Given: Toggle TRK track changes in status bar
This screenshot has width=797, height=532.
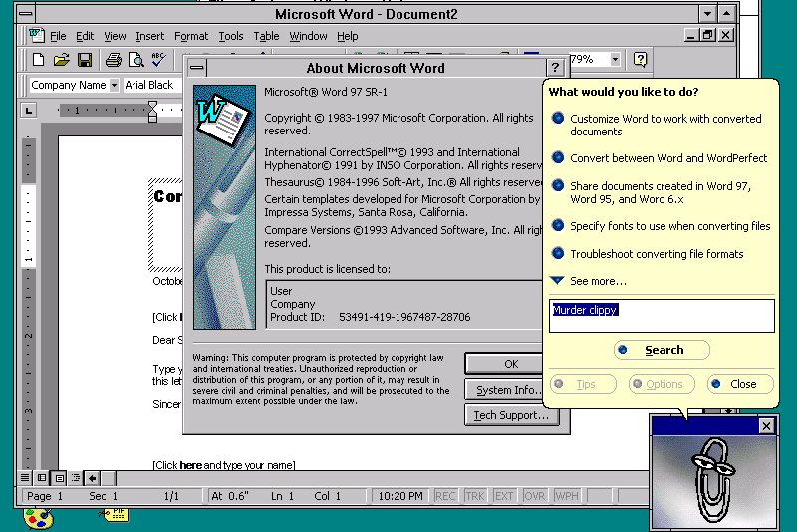Looking at the screenshot, I should (475, 496).
